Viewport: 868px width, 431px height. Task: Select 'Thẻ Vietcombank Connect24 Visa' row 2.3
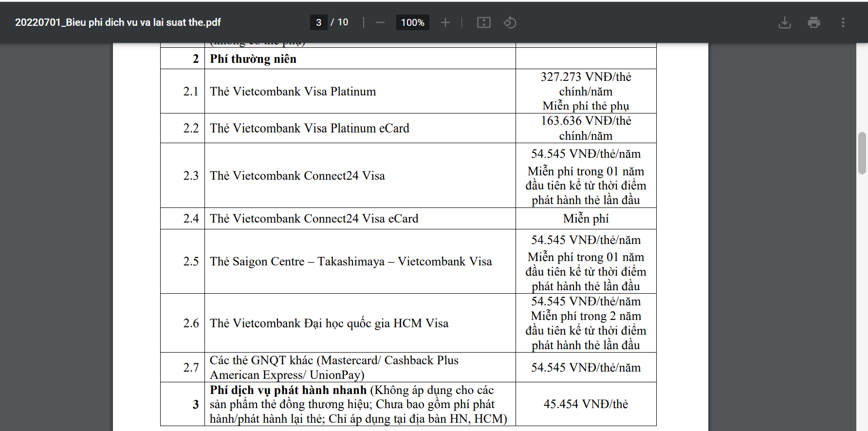tap(297, 176)
